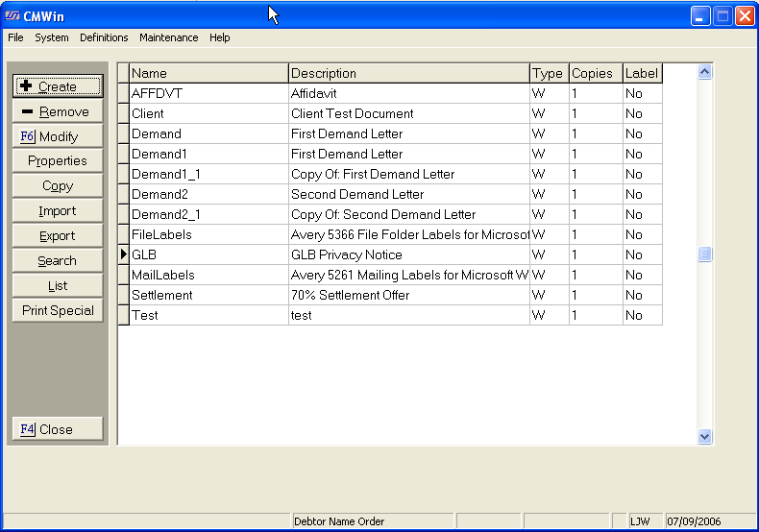Open the Maintenance menu

point(168,37)
